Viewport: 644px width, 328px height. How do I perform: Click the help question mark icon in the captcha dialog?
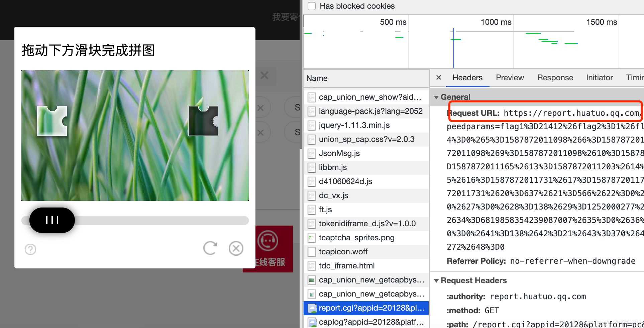pyautogui.click(x=30, y=249)
